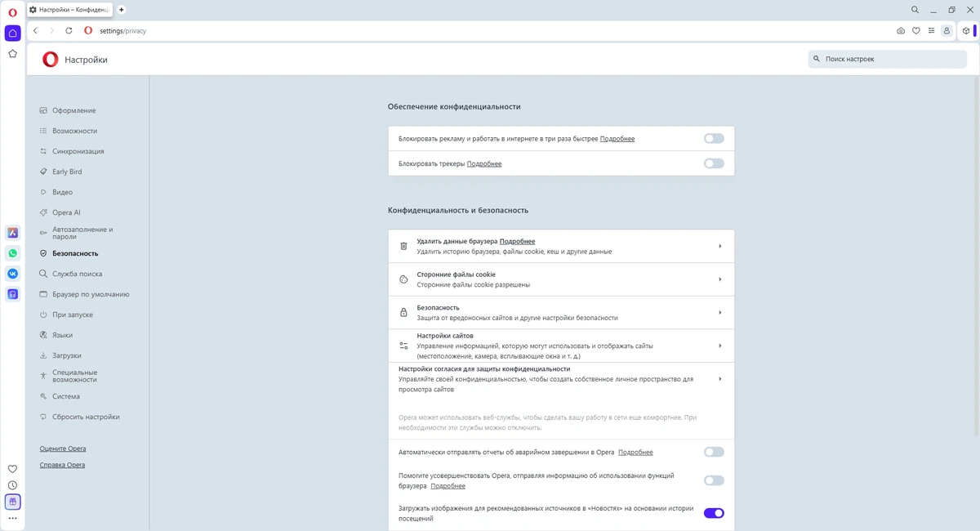
Task: Go back with the back arrow
Action: click(x=35, y=30)
